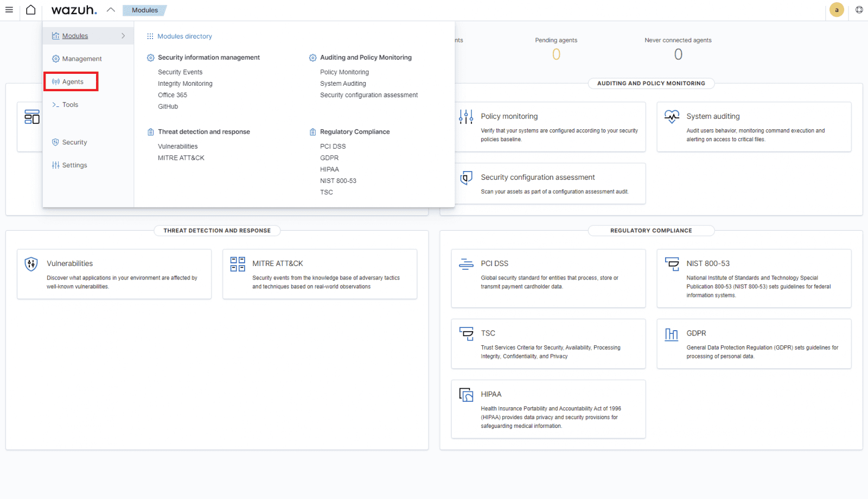Click the Pending agents count
This screenshot has width=868, height=499.
556,54
